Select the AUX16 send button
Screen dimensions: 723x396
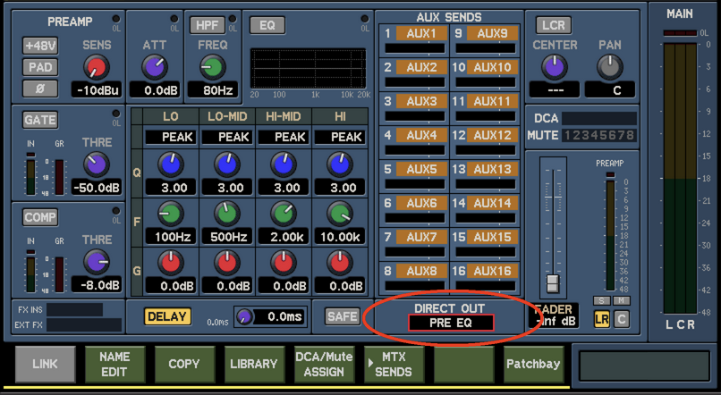[x=492, y=271]
